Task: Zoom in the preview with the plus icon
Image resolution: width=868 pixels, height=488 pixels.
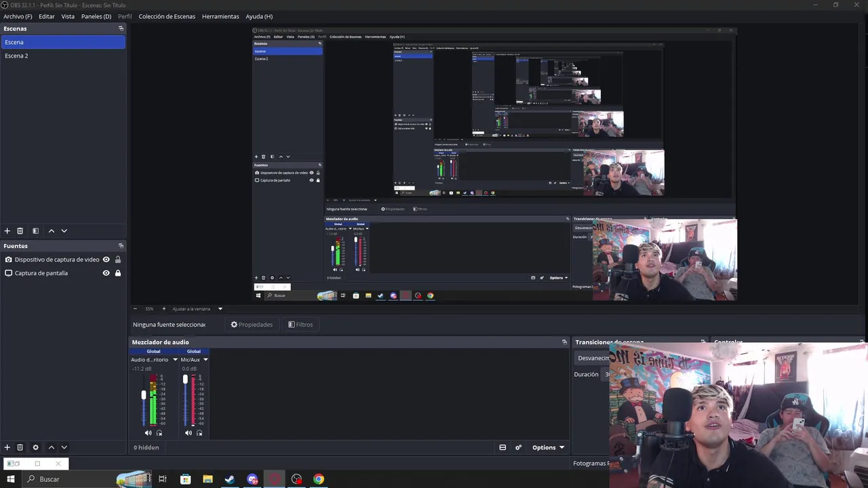Action: click(163, 309)
